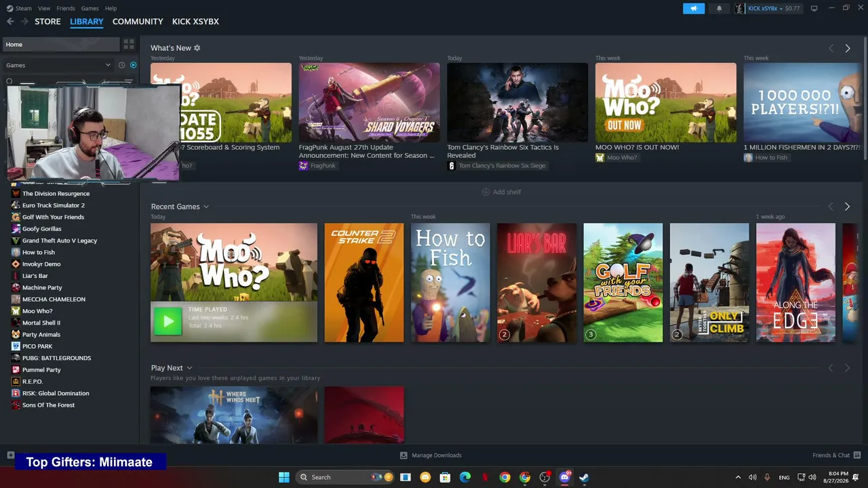The width and height of the screenshot is (868, 488).
Task: Enter Steam Big Picture mode icon
Action: (814, 8)
